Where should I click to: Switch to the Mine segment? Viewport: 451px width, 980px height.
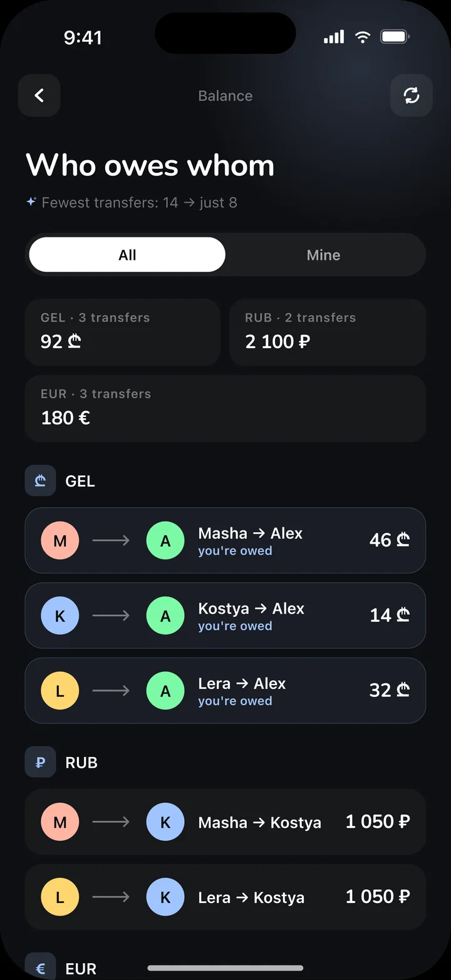[x=324, y=255]
